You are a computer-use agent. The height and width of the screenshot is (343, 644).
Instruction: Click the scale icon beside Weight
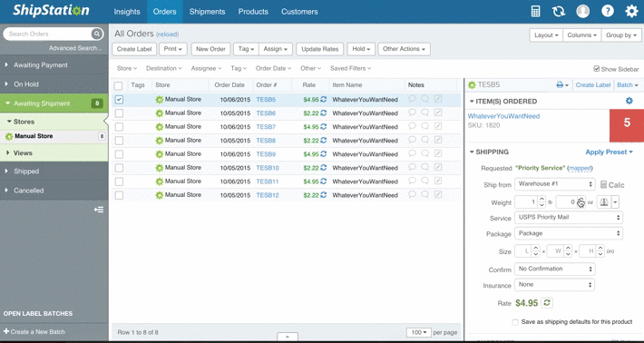click(604, 201)
